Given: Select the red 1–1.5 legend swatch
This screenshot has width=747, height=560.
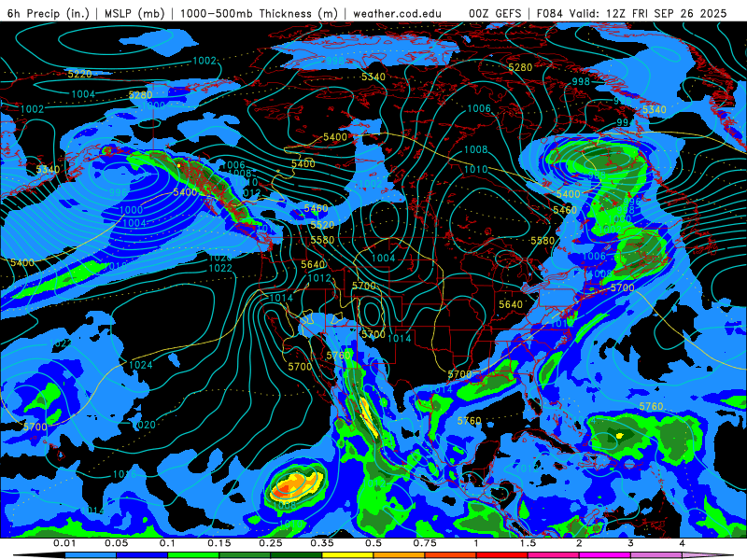Looking at the screenshot, I should pos(502,555).
